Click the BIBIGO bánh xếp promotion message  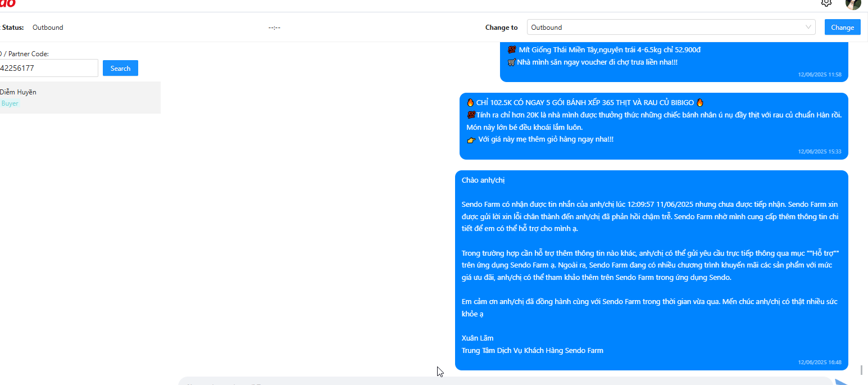[x=653, y=126]
